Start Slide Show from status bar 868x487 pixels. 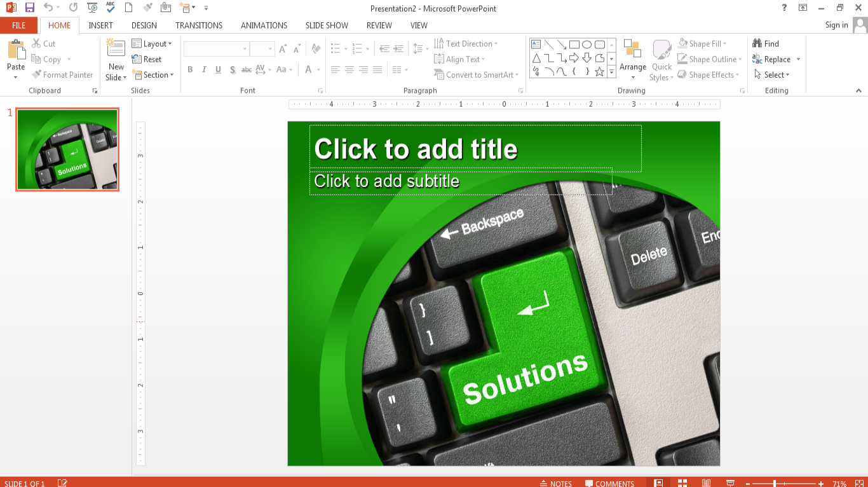tap(730, 483)
